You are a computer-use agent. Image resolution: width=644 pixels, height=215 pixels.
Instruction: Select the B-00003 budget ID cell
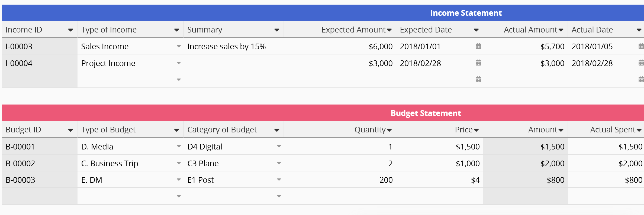tap(40, 180)
